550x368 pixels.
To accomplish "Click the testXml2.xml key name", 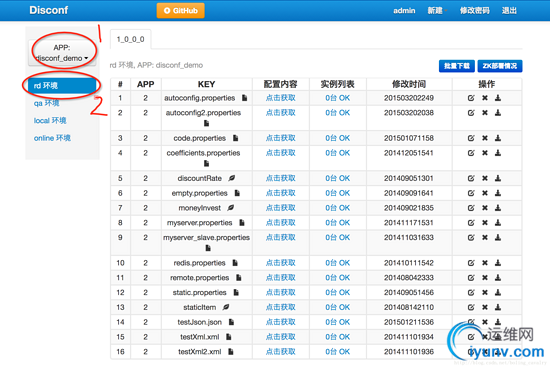I will (200, 352).
